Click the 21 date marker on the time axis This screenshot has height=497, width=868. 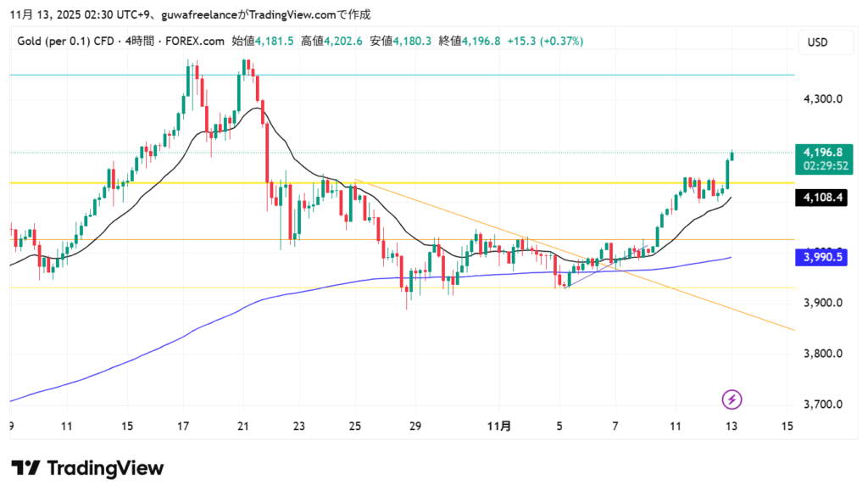tap(244, 426)
